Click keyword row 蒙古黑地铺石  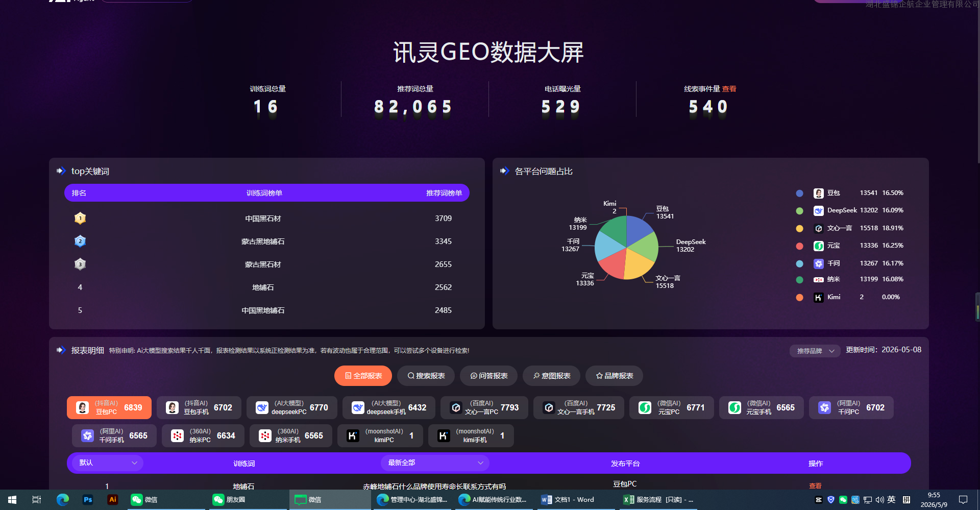[x=266, y=241]
